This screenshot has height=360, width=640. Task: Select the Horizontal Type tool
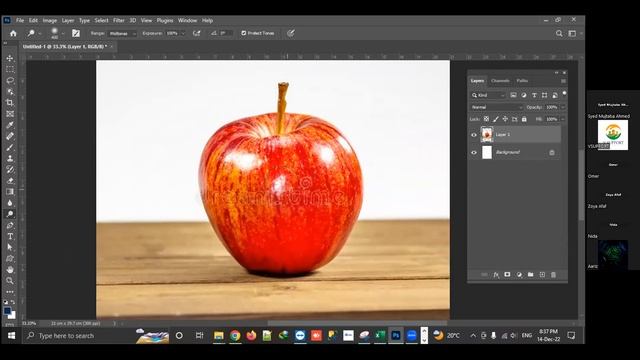(10, 236)
